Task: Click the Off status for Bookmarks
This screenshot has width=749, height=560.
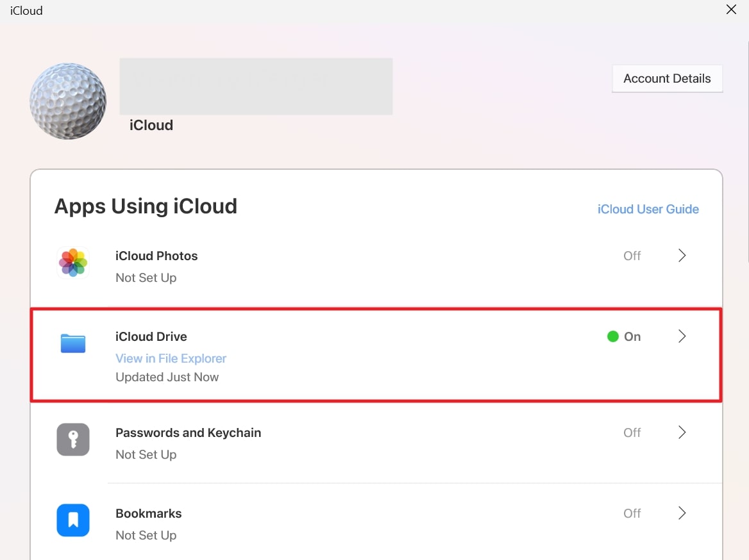Action: tap(632, 513)
